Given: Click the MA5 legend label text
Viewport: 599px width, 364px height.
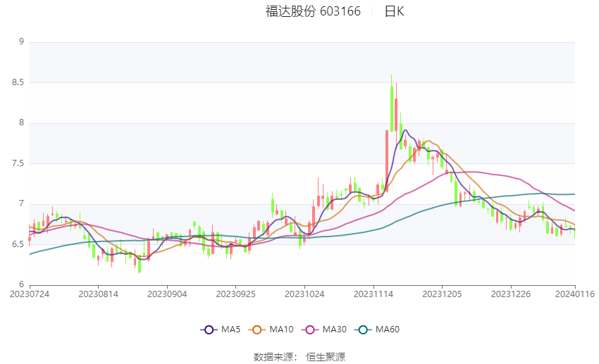Looking at the screenshot, I should pyautogui.click(x=230, y=330).
